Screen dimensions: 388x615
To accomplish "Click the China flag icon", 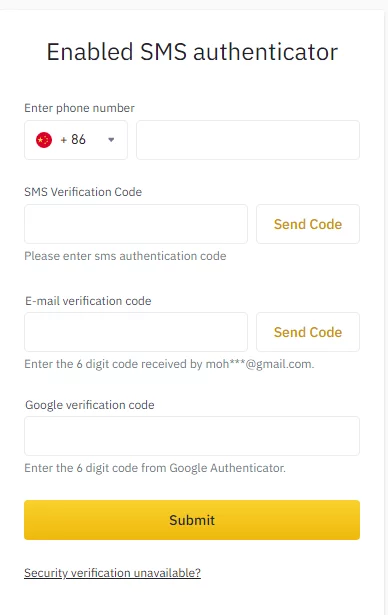I will [44, 140].
